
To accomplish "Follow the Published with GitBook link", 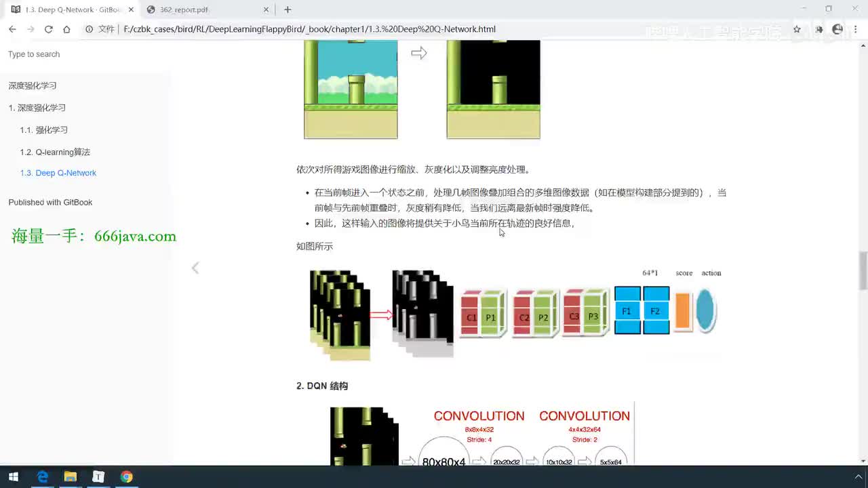I will click(50, 202).
